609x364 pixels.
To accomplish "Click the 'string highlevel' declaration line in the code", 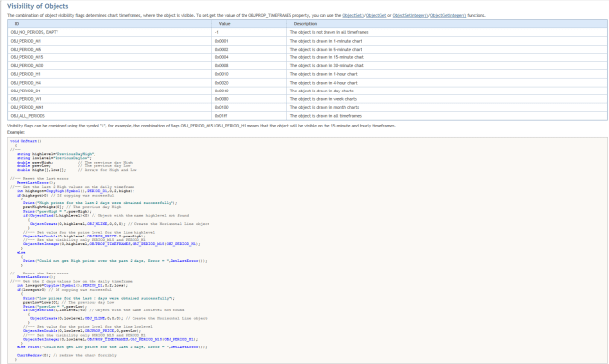I will click(x=57, y=154).
